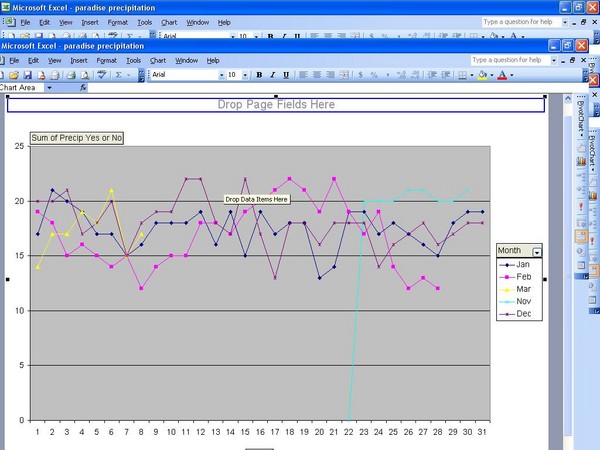
Task: Select the Jan legend entry
Action: [515, 264]
